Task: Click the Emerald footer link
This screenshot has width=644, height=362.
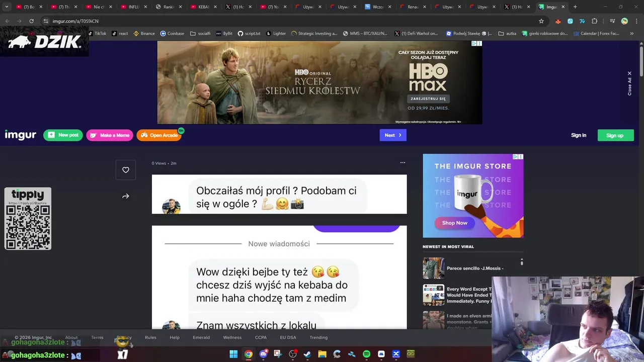Action: (x=201, y=337)
